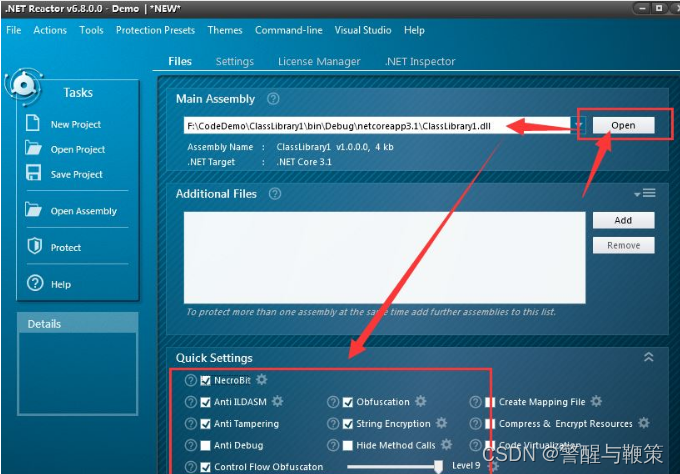680x474 pixels.
Task: Show help for Anti Tampering option
Action: click(x=191, y=424)
